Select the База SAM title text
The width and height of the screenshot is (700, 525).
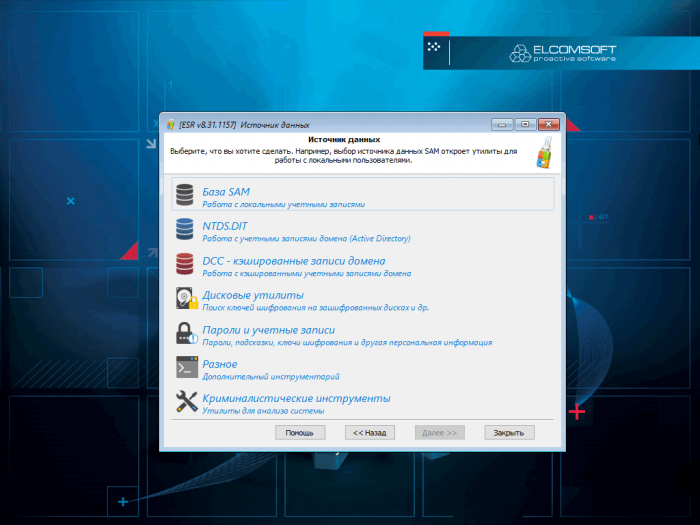coord(226,190)
